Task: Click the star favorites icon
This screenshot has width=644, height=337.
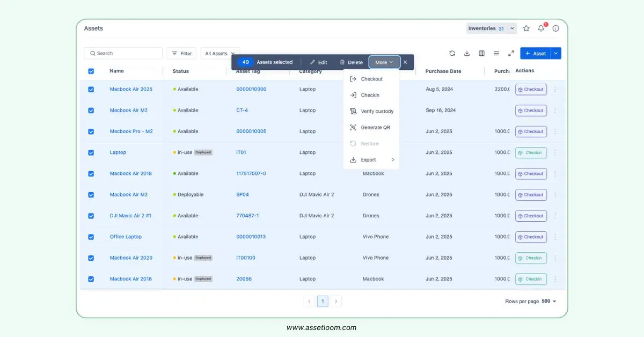Action: tap(526, 28)
